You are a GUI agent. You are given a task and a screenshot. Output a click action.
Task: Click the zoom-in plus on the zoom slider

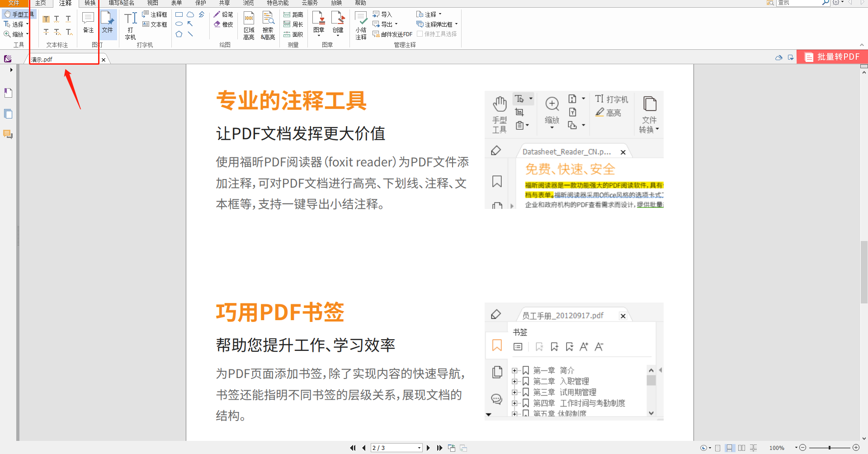(856, 448)
